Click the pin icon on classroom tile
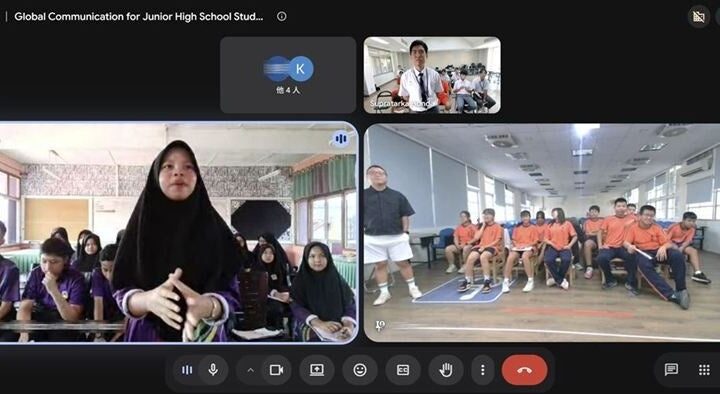The image size is (720, 394). click(380, 326)
